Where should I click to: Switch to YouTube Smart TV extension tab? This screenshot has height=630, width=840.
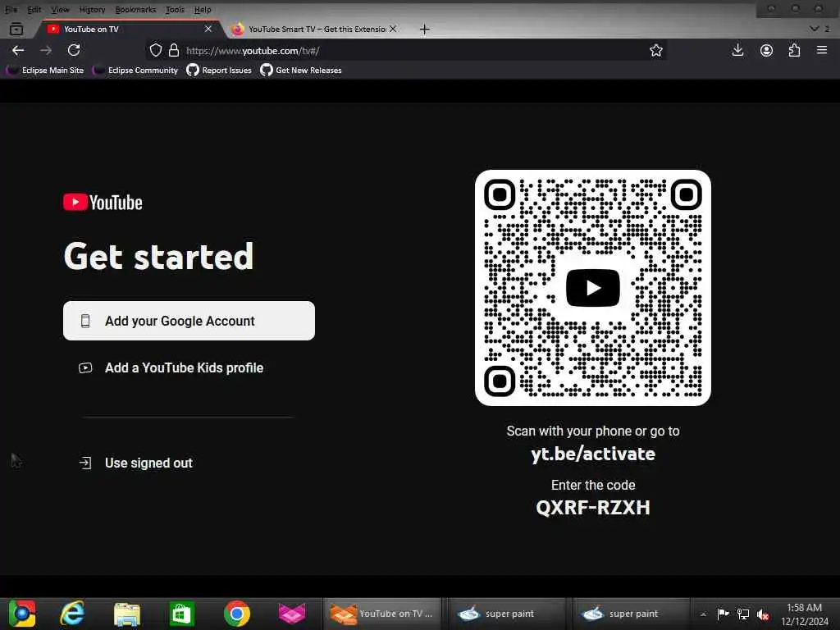[x=315, y=29]
